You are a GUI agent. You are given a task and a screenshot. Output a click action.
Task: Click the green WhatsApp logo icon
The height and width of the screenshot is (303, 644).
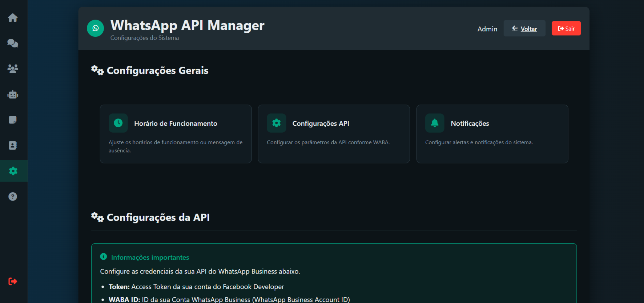(x=95, y=28)
